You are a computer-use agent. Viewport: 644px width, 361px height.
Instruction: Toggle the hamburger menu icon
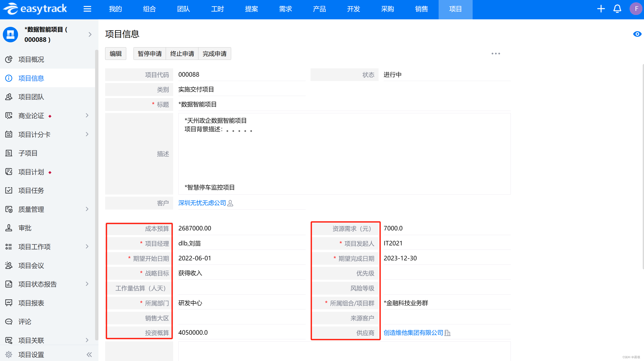point(87,9)
